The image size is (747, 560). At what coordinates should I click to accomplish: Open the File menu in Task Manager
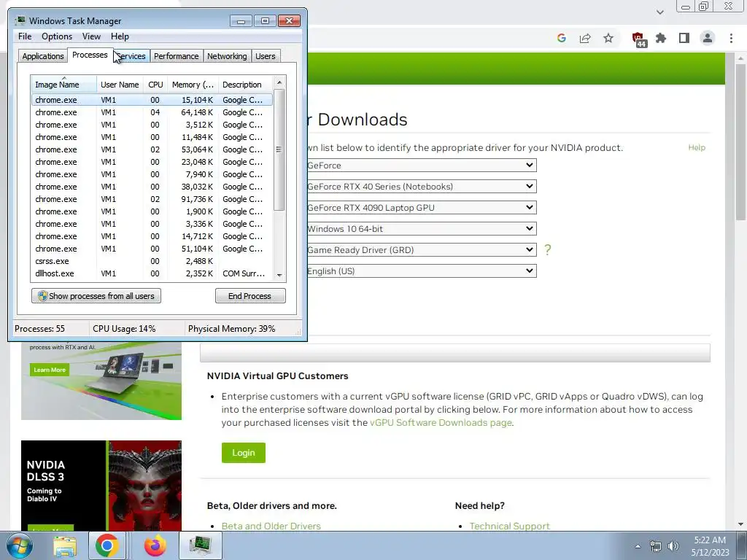[x=25, y=36]
